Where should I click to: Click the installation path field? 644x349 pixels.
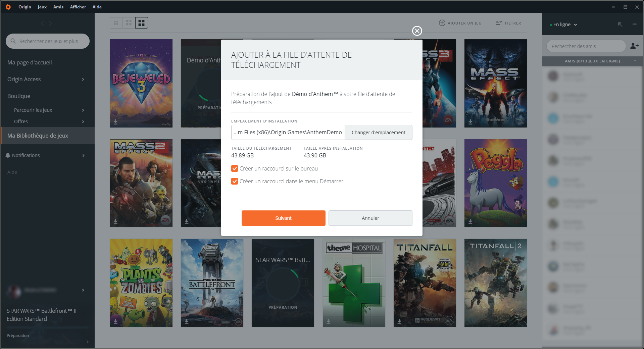point(288,133)
